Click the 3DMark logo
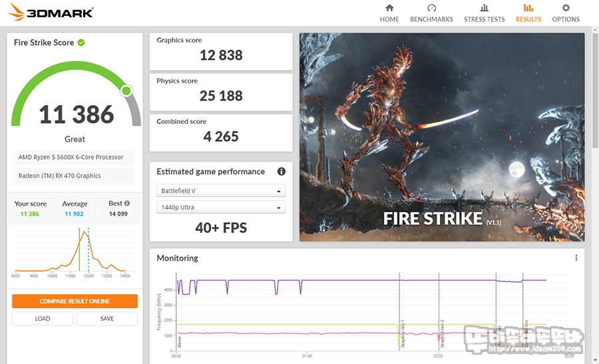 tap(51, 12)
